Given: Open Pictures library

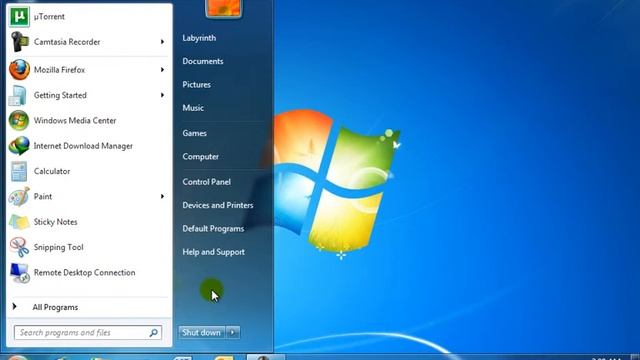Looking at the screenshot, I should [196, 84].
